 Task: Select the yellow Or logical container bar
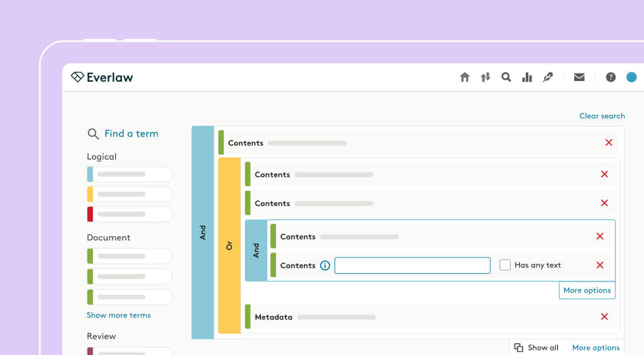229,246
